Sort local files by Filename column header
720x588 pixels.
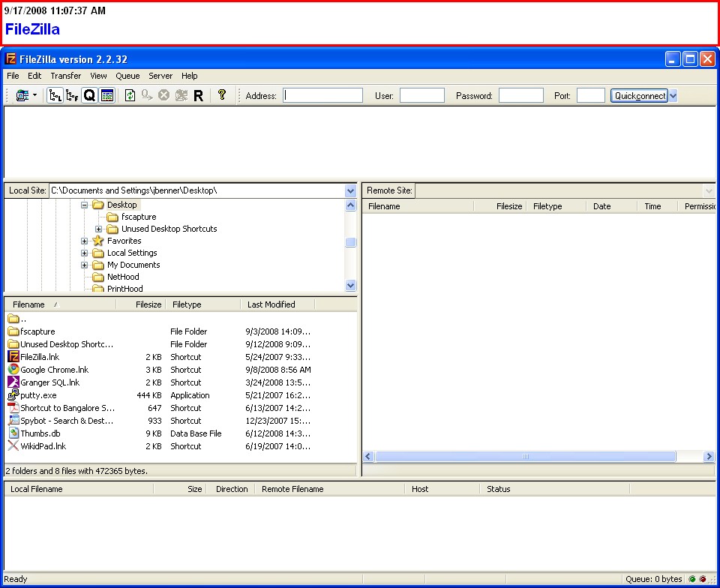coord(61,304)
